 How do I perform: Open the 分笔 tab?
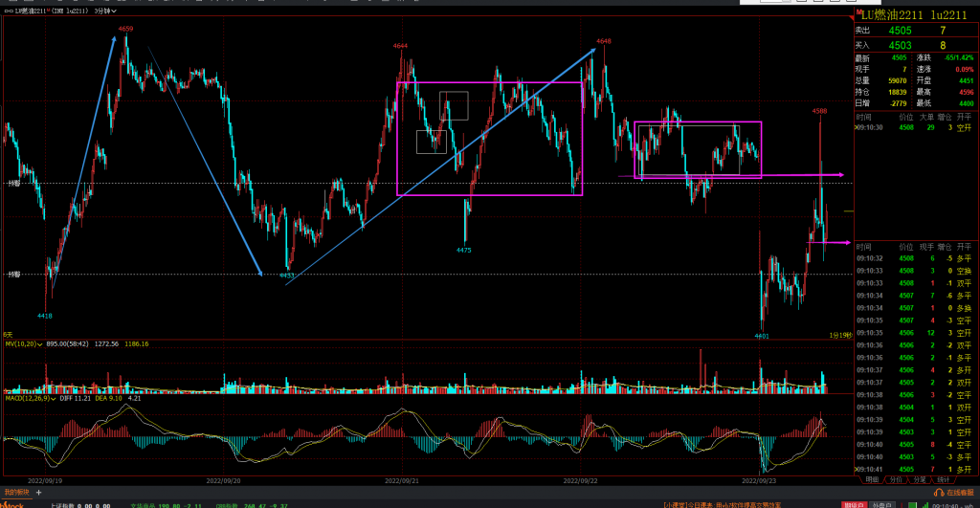click(x=920, y=479)
